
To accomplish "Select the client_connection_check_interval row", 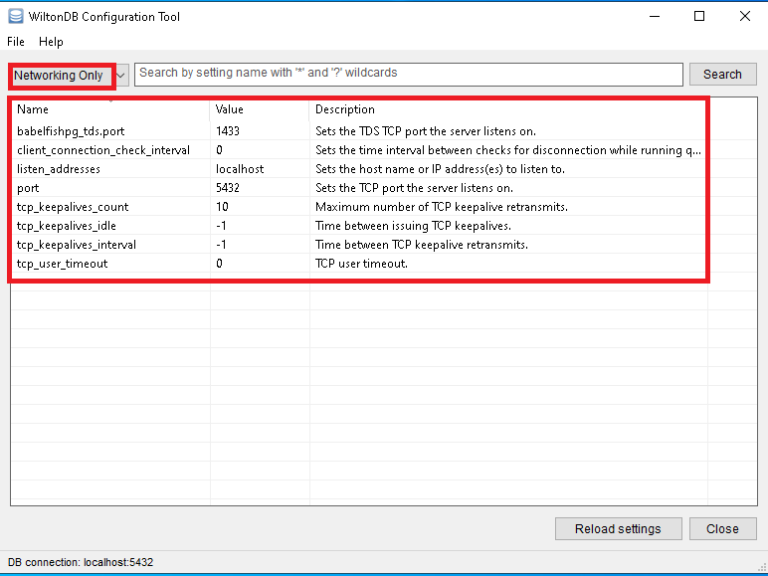I will (x=103, y=150).
